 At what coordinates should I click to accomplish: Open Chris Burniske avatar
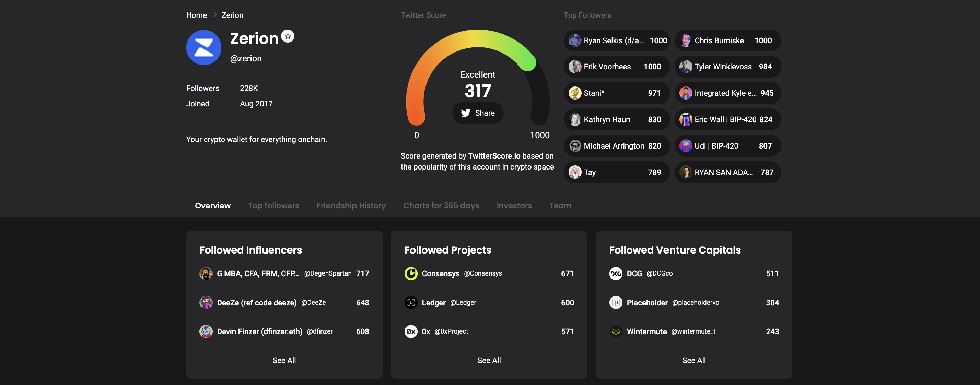[686, 40]
